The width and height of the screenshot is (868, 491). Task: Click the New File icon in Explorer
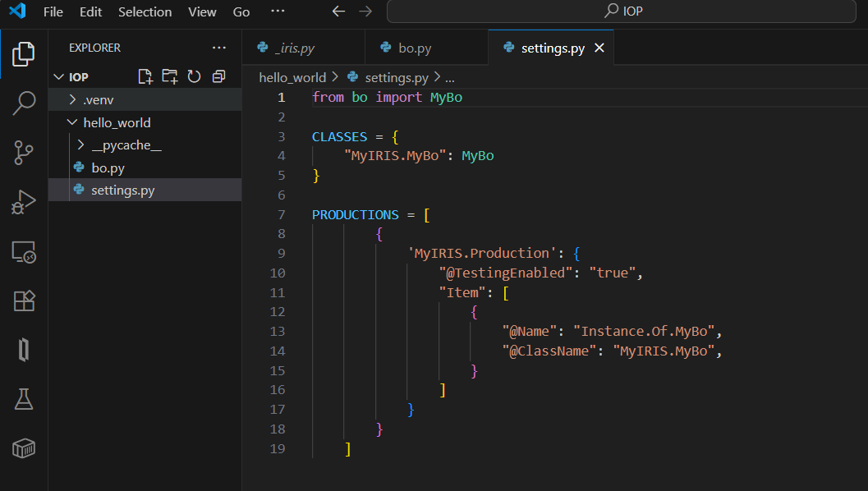tap(145, 76)
